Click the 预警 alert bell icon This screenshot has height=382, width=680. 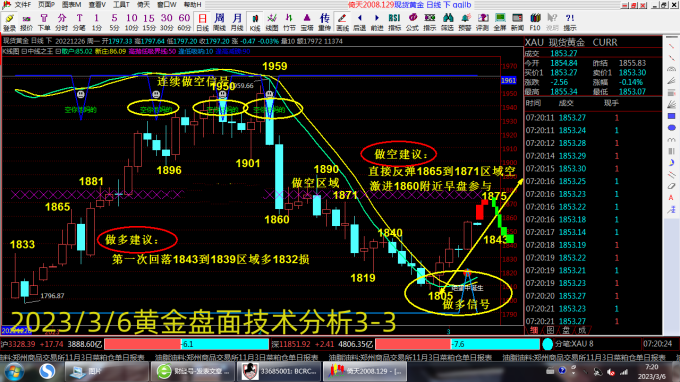[465, 22]
